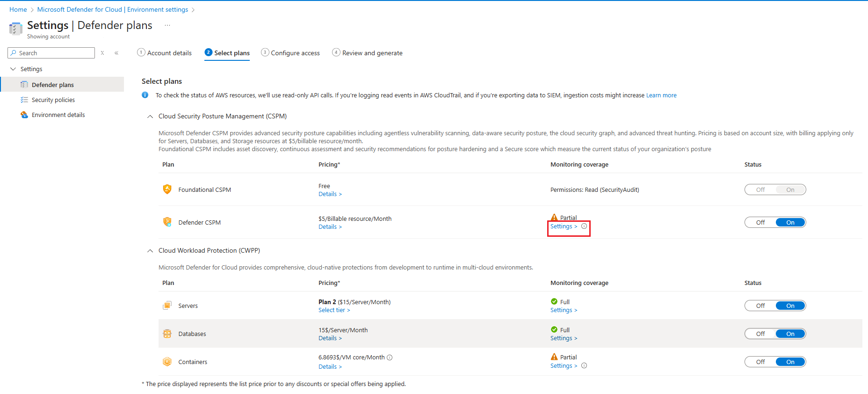Click 'Plan 2 ($15/Server/Month)' pricing text
Viewport: 868px width, 394px height.
[354, 302]
